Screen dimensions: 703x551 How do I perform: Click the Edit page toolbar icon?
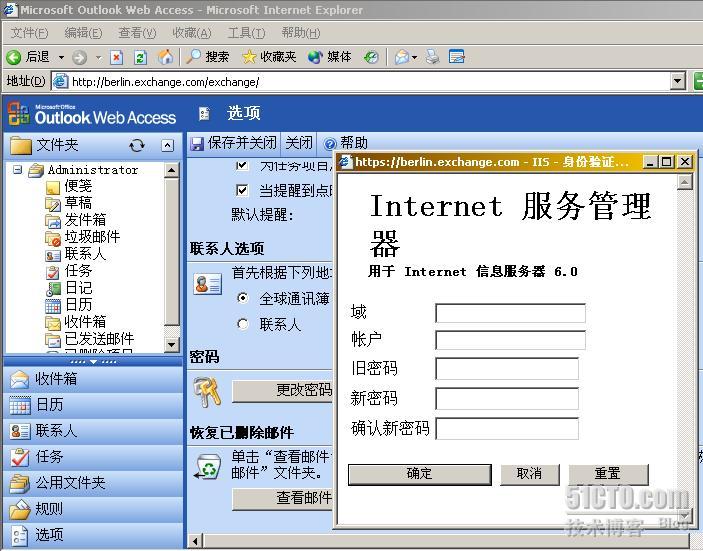coord(456,56)
